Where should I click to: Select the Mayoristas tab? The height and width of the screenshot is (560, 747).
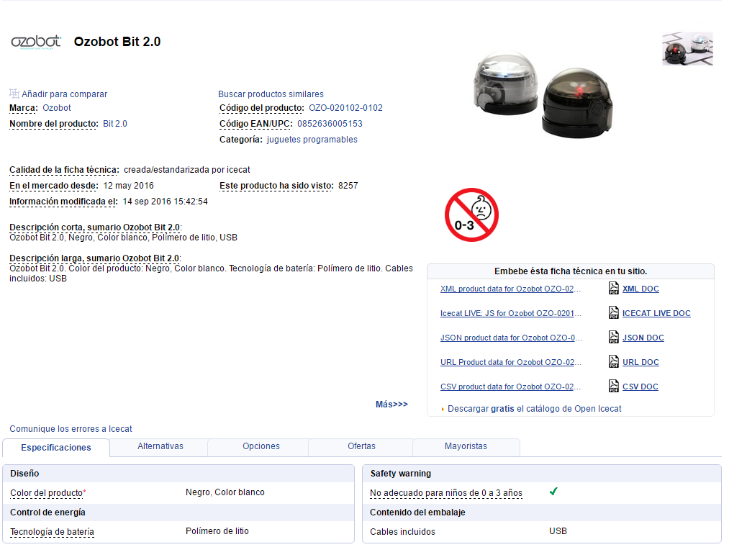click(466, 446)
